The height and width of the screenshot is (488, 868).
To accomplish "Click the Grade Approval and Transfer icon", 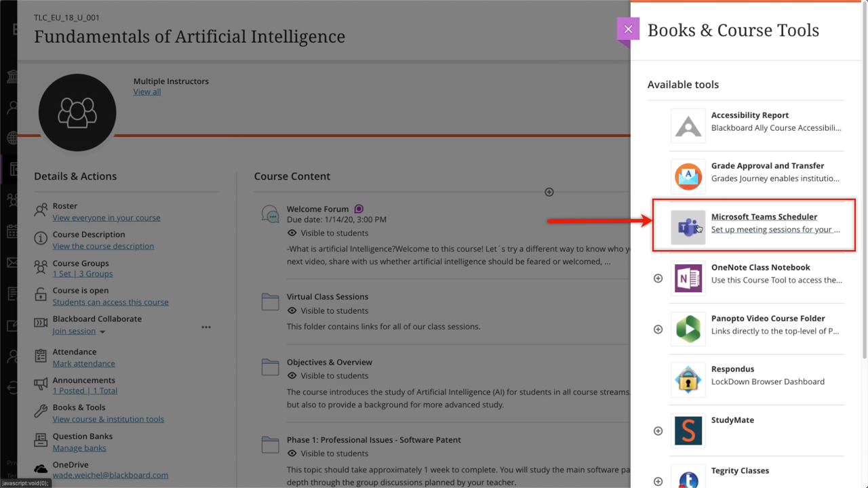I will pos(688,177).
